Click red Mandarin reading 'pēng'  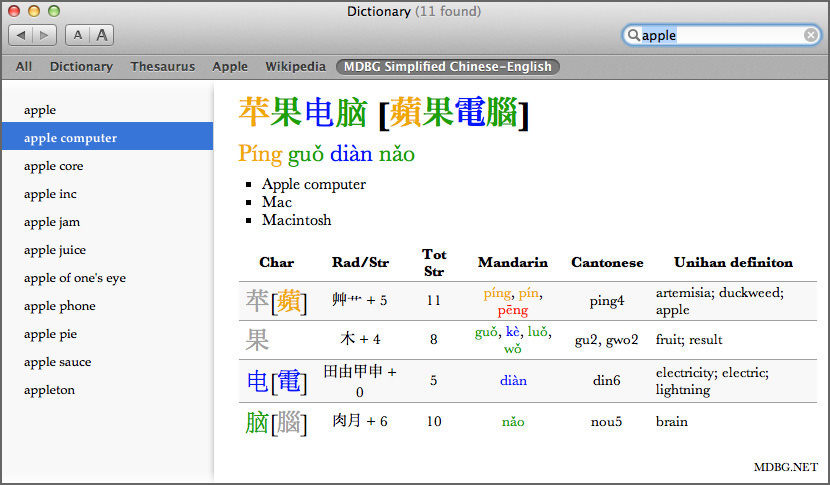coord(512,310)
